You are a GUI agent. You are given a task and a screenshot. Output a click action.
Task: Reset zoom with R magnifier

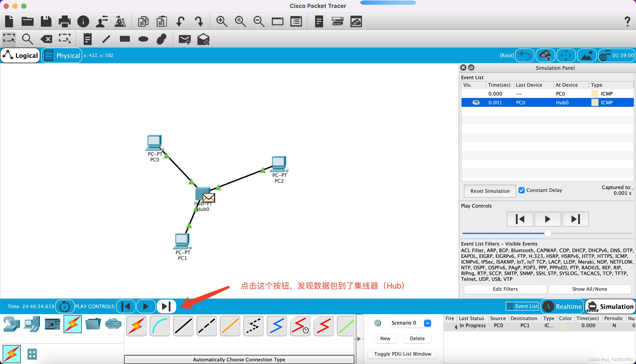tap(240, 21)
